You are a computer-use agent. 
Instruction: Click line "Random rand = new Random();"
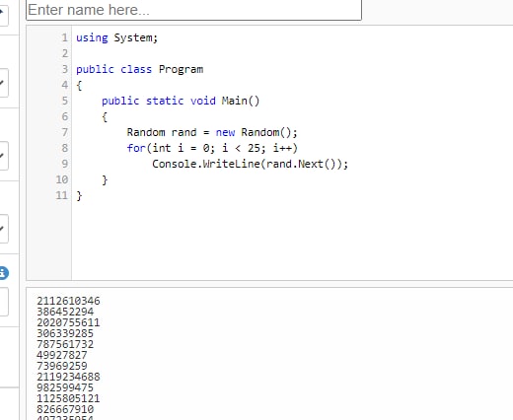coord(212,132)
